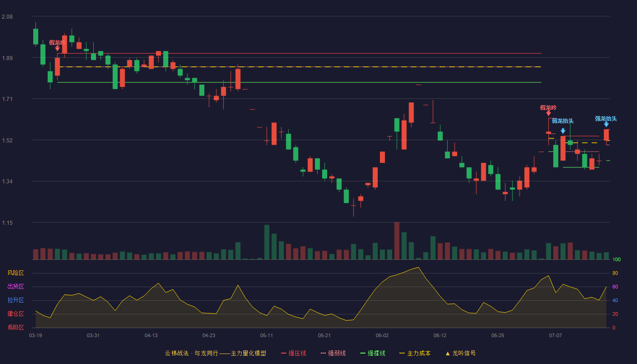Toggle the 强压线 legend series
Screen dimensions: 637x364
(293, 353)
